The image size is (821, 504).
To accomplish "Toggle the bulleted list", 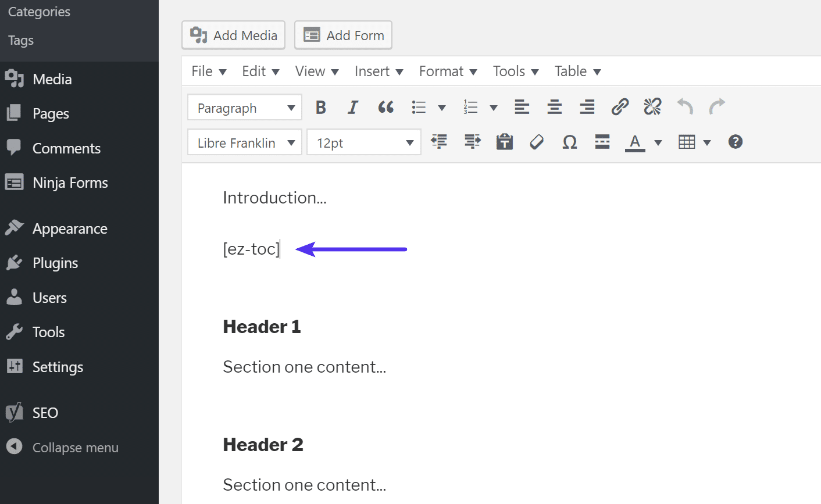I will [x=418, y=107].
